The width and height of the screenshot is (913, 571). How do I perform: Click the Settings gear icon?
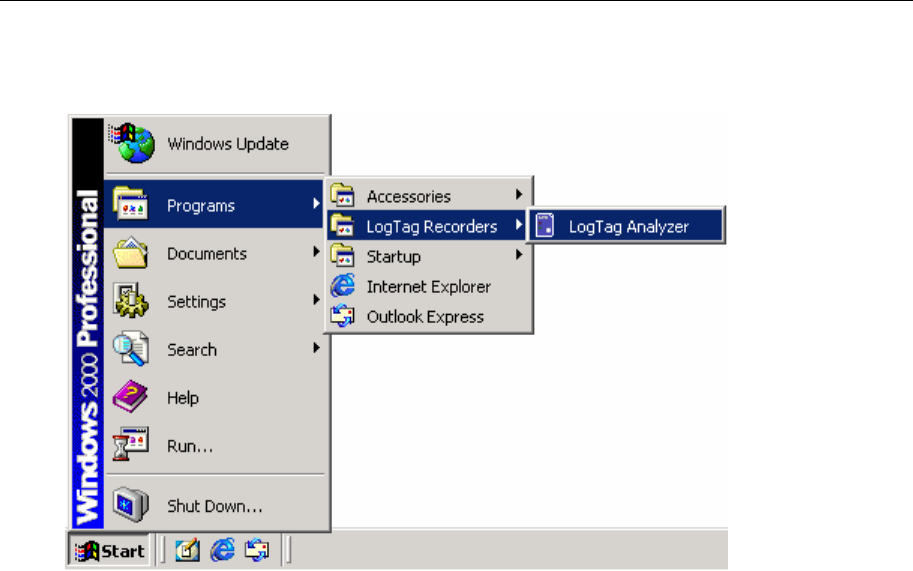click(131, 301)
